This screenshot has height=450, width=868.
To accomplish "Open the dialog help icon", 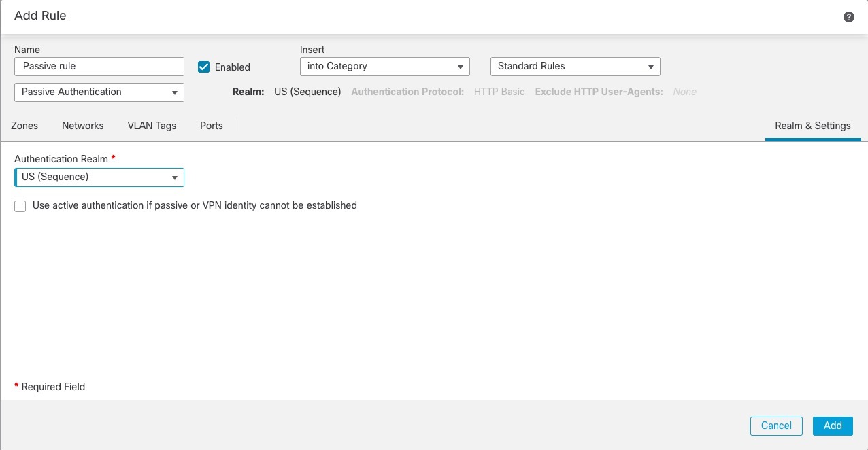I will (x=848, y=16).
